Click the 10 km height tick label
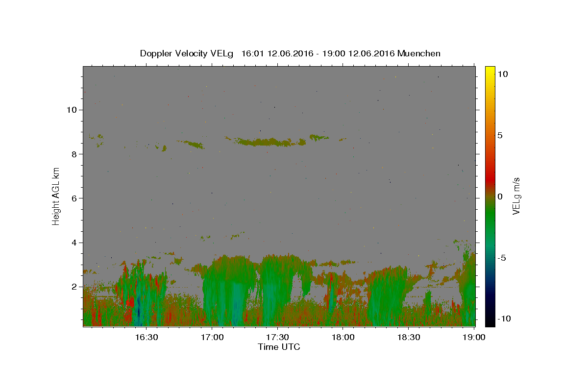The image size is (588, 392). (x=71, y=110)
